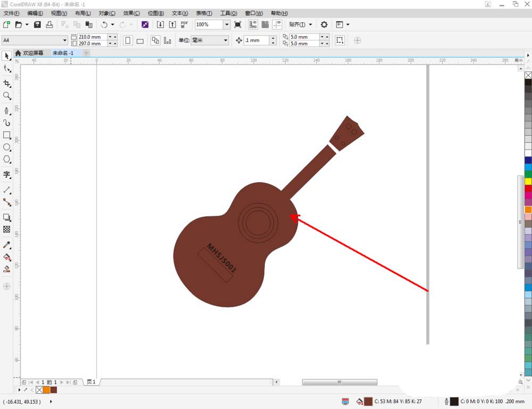This screenshot has height=409, width=532.
Task: Select the Connector tool
Action: 7,202
